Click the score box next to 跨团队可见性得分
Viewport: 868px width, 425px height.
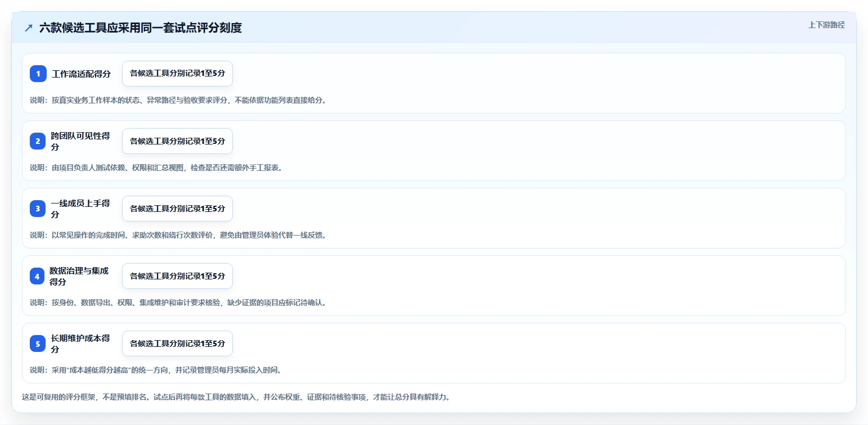tap(177, 141)
